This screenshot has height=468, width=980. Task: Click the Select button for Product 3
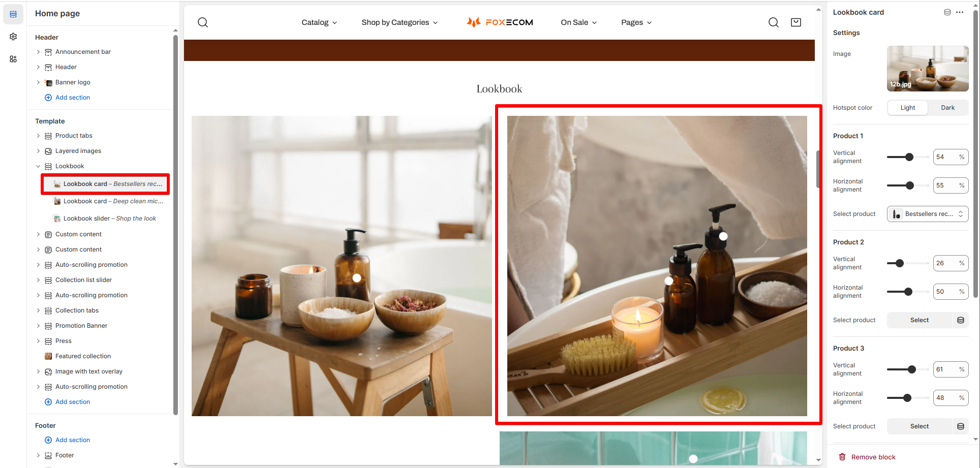[920, 426]
